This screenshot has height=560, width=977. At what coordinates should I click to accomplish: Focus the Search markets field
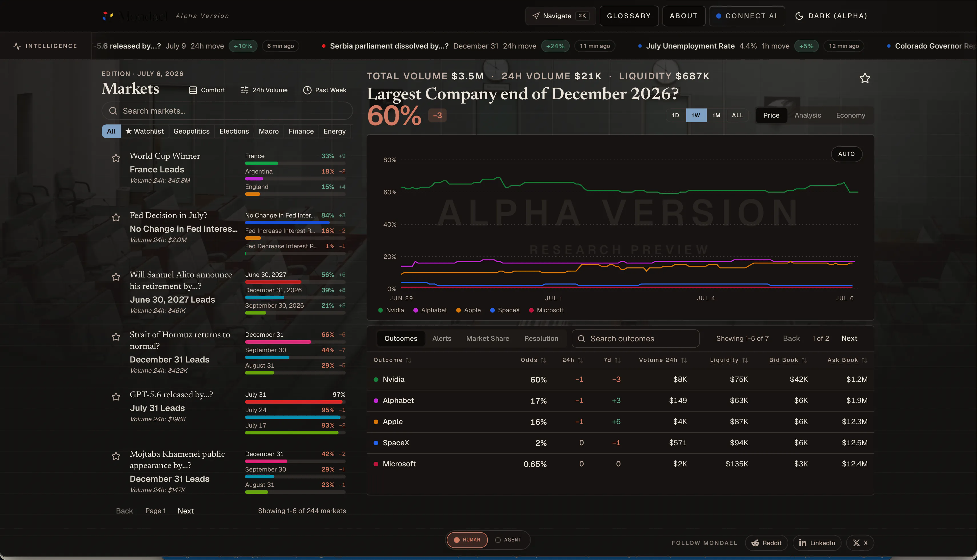click(227, 111)
